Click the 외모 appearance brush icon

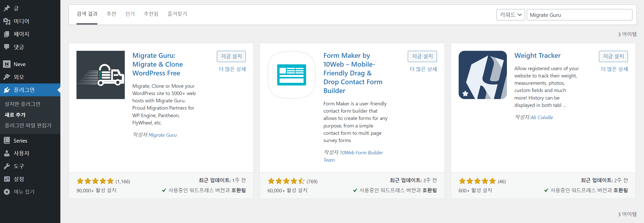(7, 77)
